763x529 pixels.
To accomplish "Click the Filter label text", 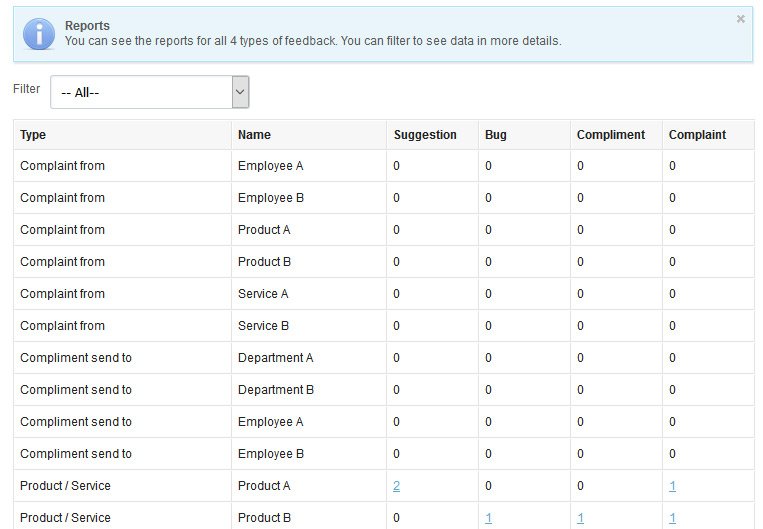I will click(x=26, y=89).
